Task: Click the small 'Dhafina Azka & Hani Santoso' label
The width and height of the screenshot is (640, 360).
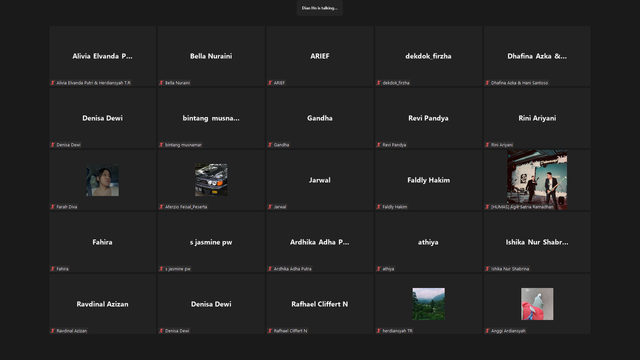Action: pyautogui.click(x=520, y=83)
